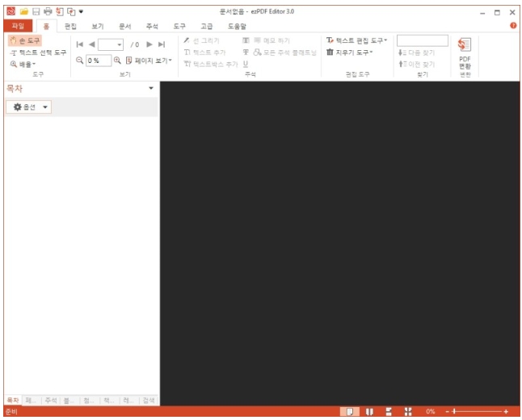Open the 지우기 도구 dropdown

350,52
